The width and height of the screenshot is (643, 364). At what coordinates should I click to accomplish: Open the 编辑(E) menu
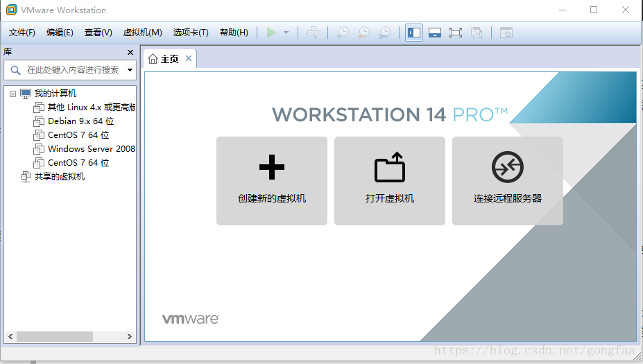point(60,33)
